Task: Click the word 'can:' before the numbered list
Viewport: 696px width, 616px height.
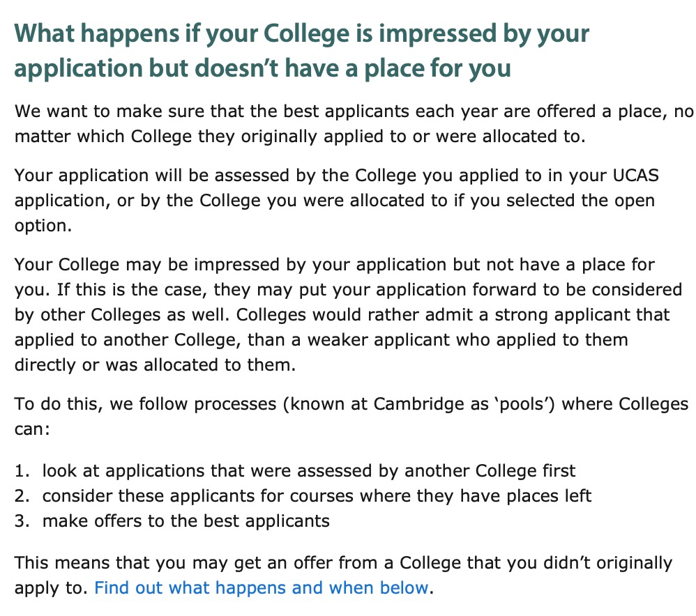Action: pos(32,429)
